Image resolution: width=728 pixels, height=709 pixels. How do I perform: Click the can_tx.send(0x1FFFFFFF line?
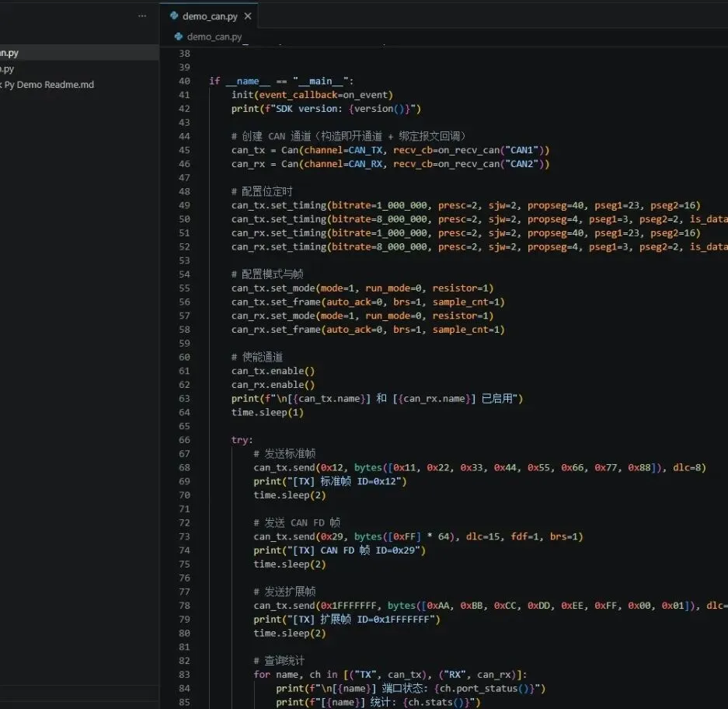[491, 606]
